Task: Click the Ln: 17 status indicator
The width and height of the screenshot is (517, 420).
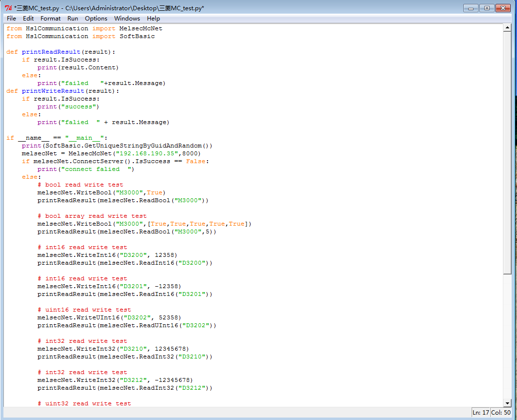Action: pos(480,413)
